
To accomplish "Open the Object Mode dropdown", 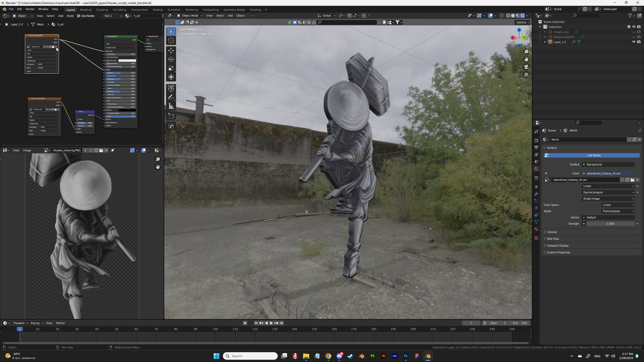I will [190, 16].
